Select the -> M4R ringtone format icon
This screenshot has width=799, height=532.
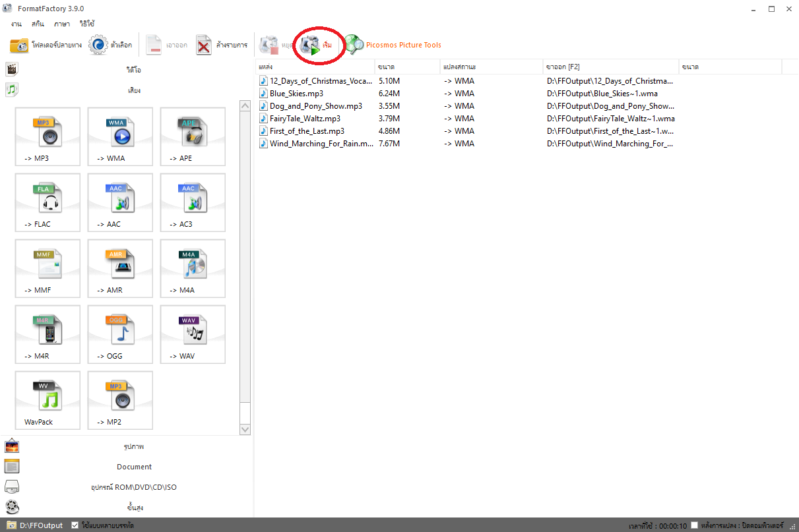[x=48, y=334]
